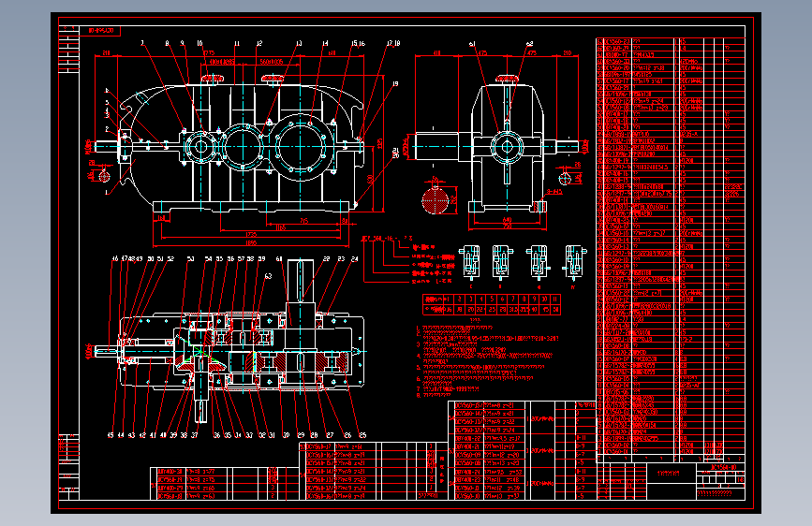Select balloon number 7 above the front view
Screen dimensions: 812x526
143,43
